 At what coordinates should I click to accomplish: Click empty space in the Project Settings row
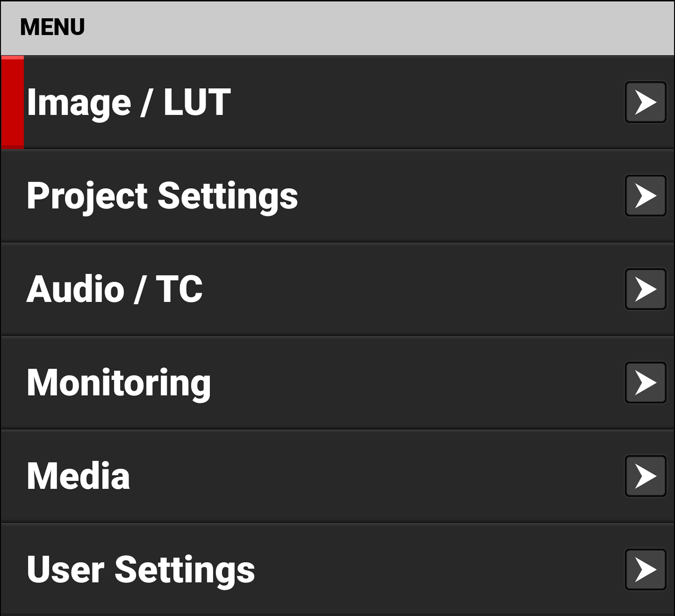click(x=450, y=196)
